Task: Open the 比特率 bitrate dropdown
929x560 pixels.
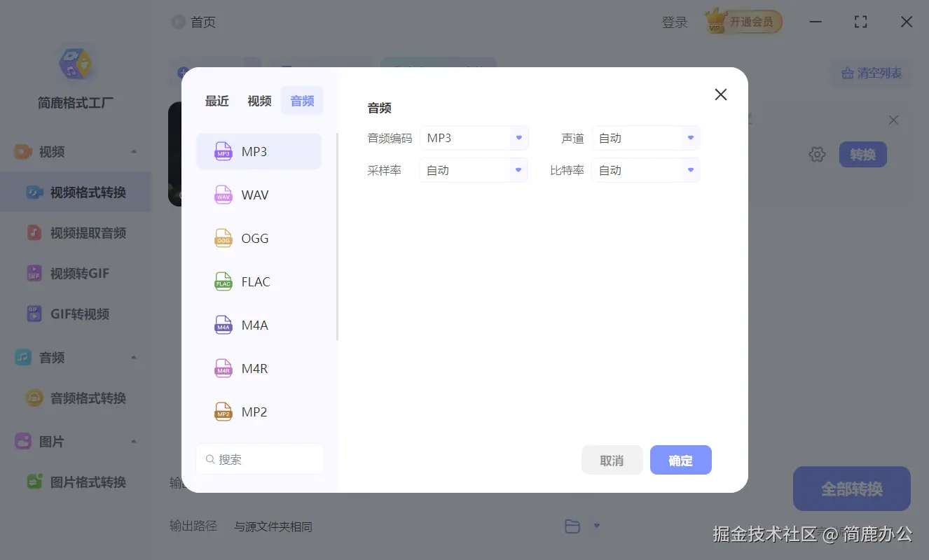Action: [x=644, y=169]
